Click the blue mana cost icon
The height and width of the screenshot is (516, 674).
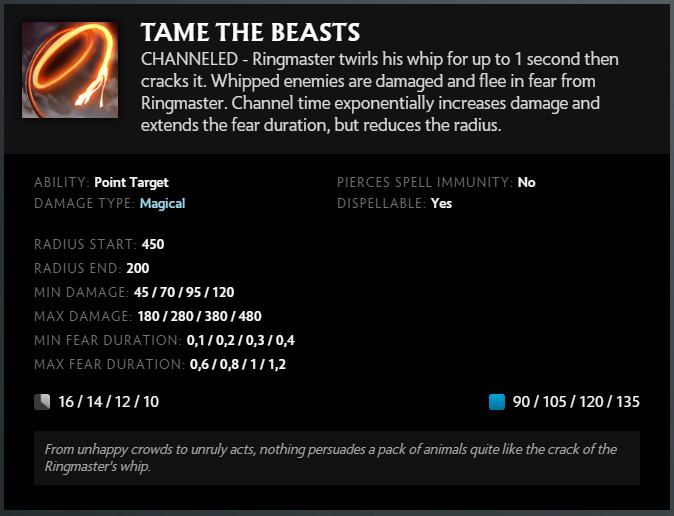pos(497,402)
